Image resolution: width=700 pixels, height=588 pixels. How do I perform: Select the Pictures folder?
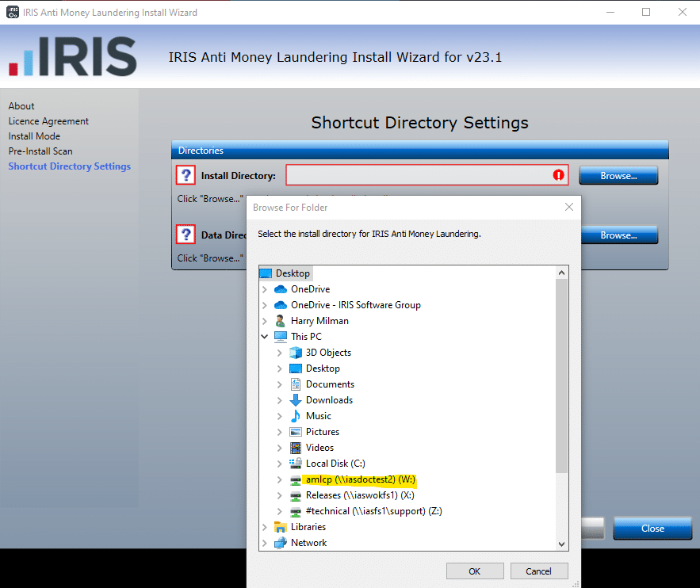[x=323, y=432]
